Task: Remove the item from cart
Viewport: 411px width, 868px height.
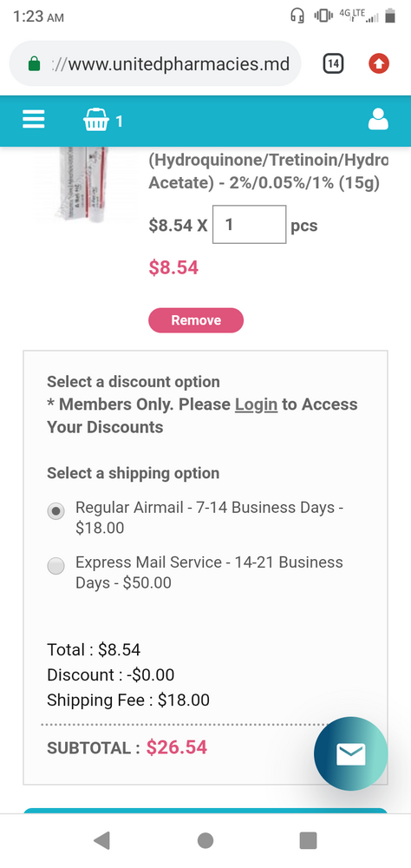Action: 196,320
